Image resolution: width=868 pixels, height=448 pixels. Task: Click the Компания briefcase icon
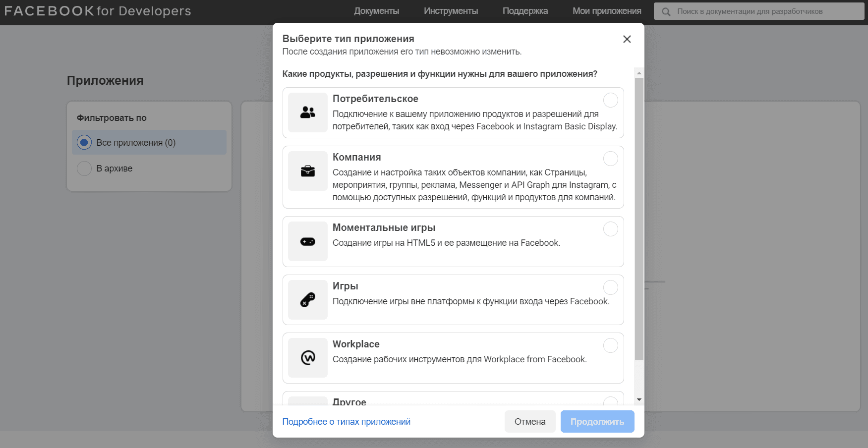click(x=308, y=171)
